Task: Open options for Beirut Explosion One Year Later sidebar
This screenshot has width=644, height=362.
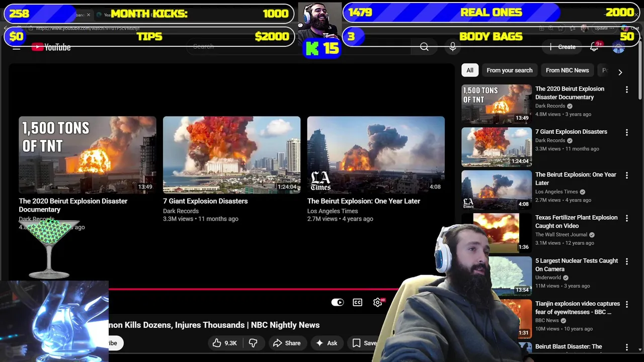Action: tap(626, 175)
